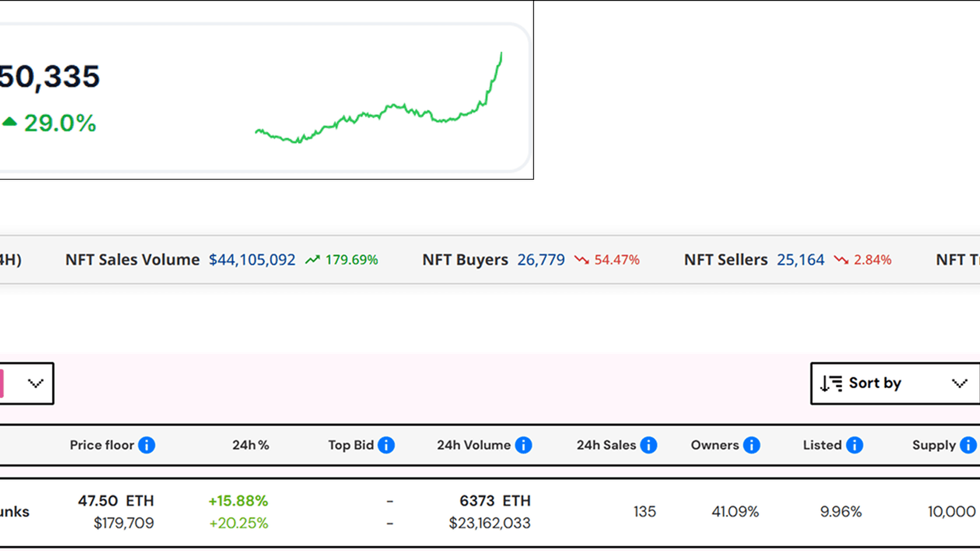980x551 pixels.
Task: Click the sort lines icon in Sort by
Action: click(x=831, y=383)
